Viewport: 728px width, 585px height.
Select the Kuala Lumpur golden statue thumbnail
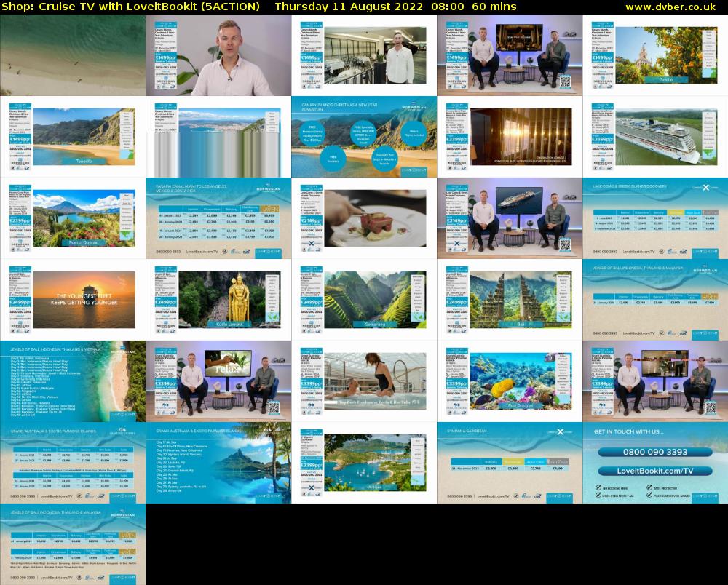tap(218, 300)
